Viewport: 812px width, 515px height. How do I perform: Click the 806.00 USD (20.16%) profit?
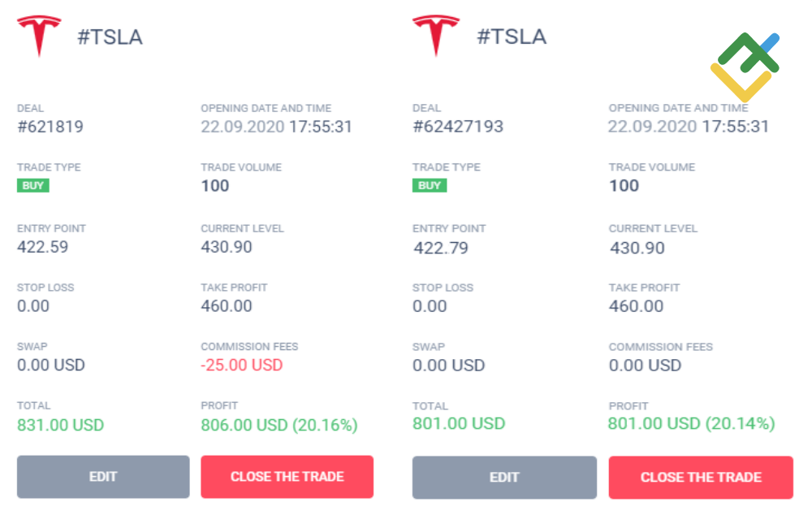pos(279,424)
